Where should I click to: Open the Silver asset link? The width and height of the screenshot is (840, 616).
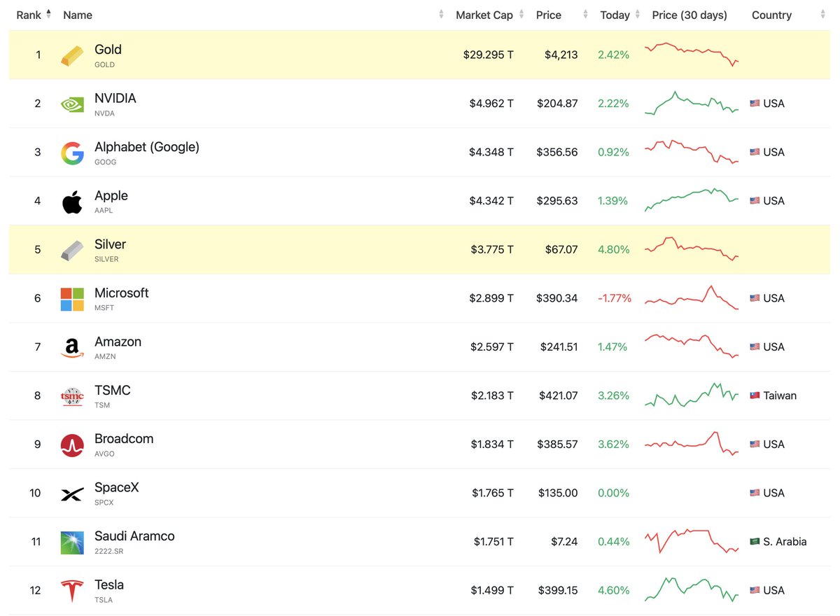click(110, 244)
